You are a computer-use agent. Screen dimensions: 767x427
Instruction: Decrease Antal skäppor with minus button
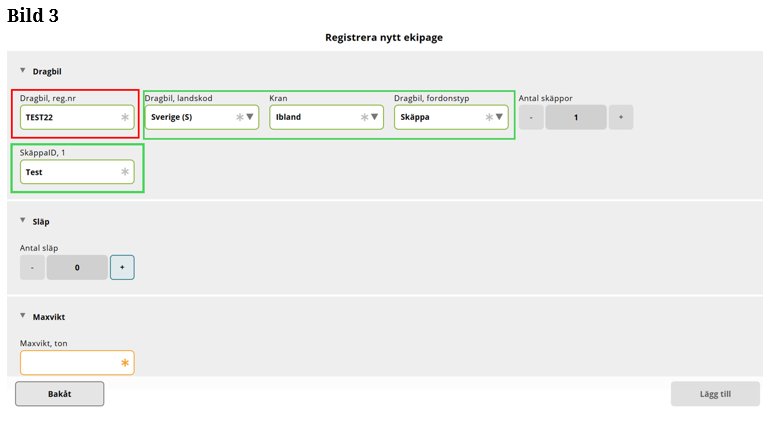point(531,117)
